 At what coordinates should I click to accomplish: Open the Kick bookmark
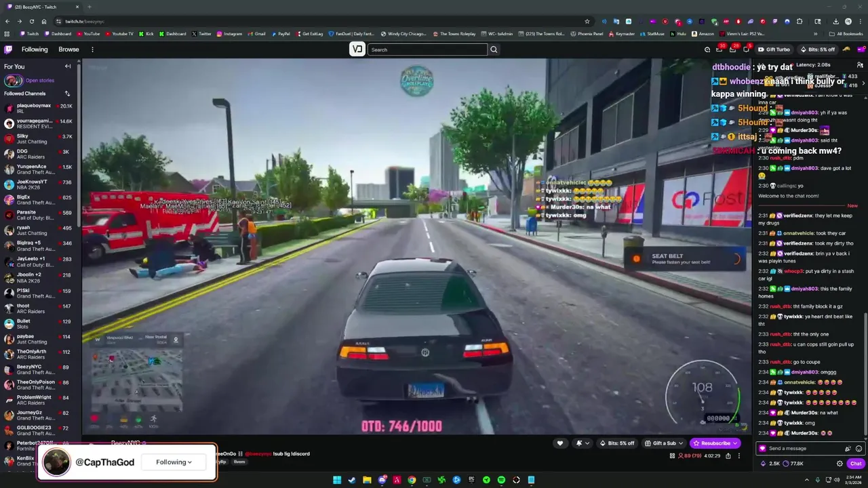pyautogui.click(x=146, y=33)
